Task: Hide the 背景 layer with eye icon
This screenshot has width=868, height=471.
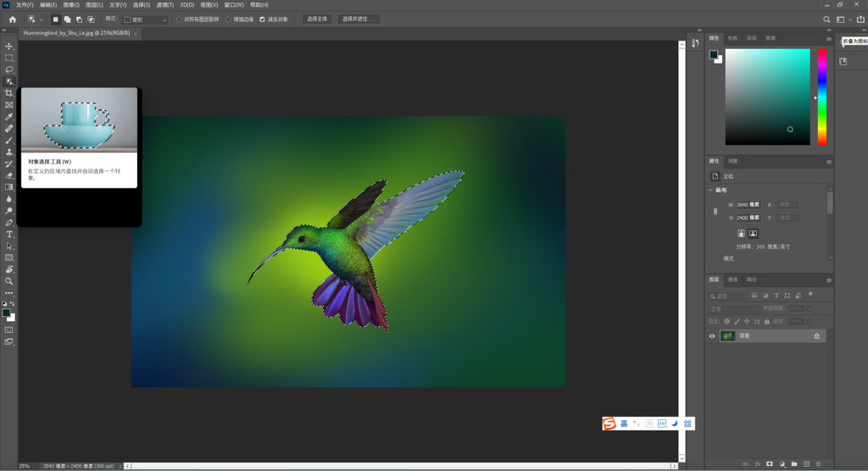Action: pyautogui.click(x=712, y=336)
